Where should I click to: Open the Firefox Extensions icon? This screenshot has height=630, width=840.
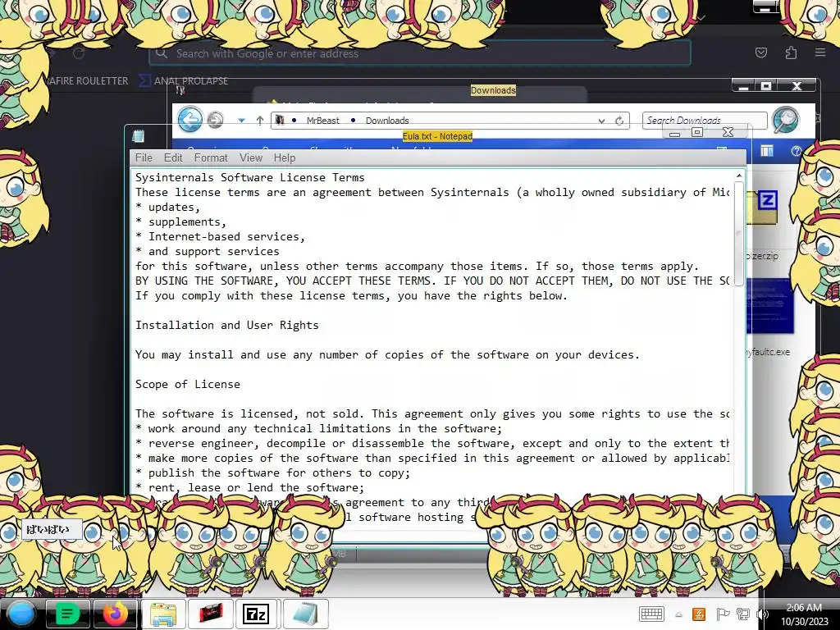791,52
